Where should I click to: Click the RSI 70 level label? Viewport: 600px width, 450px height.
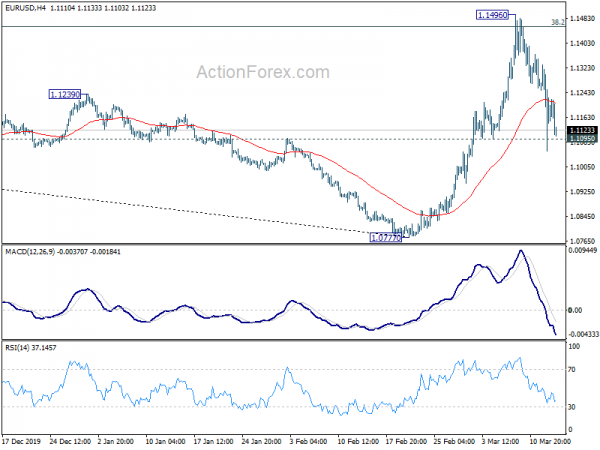coord(572,370)
